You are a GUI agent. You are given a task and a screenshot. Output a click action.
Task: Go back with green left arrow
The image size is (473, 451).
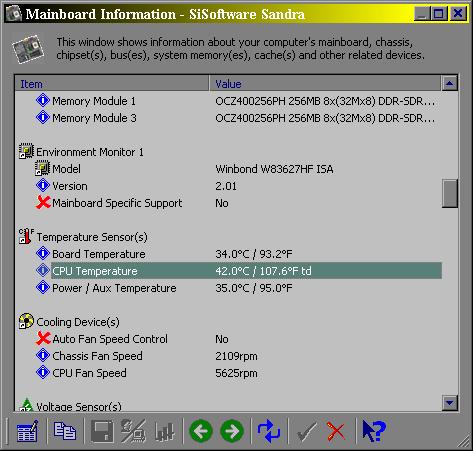pyautogui.click(x=201, y=431)
